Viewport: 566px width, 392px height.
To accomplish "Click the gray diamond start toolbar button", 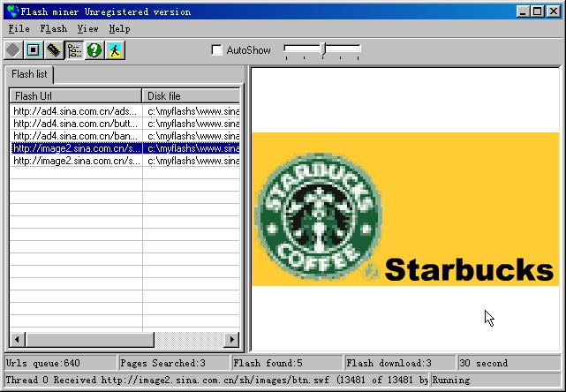I will point(13,49).
